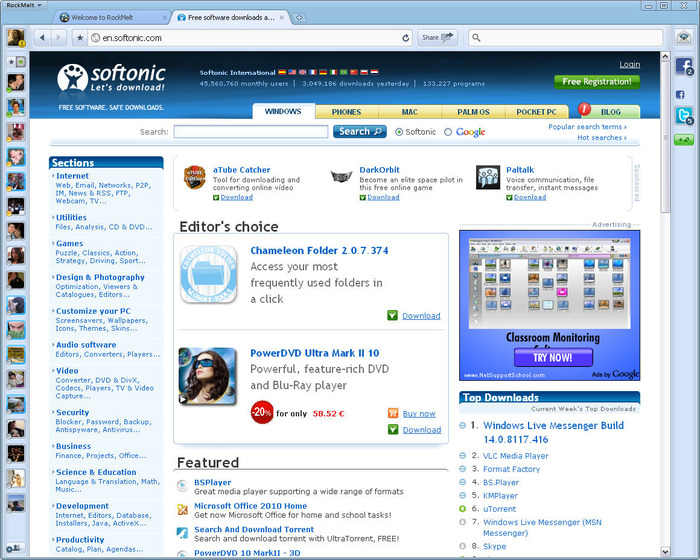Click the BSPlayer featured icon
700x560 pixels.
click(x=182, y=486)
